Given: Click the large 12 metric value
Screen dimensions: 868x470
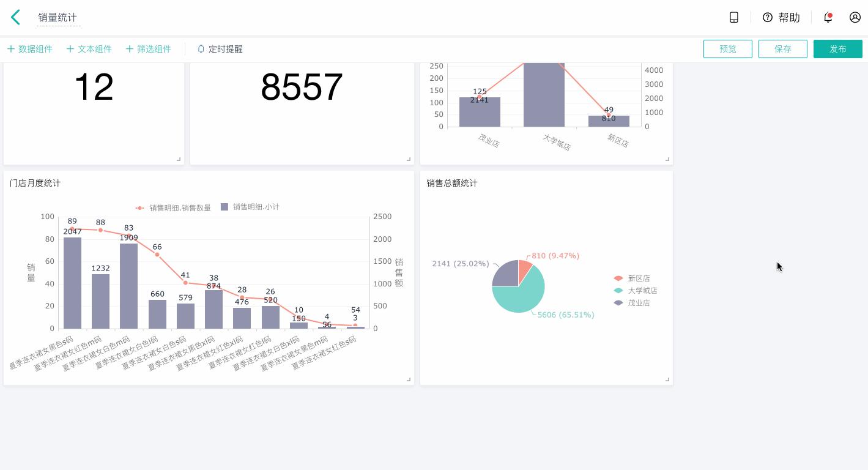Looking at the screenshot, I should tap(94, 87).
